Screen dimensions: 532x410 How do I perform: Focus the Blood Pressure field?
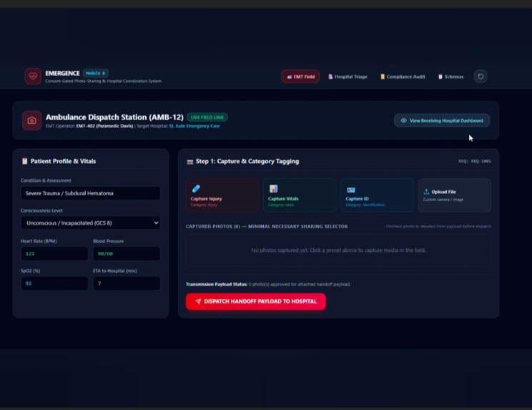point(127,253)
